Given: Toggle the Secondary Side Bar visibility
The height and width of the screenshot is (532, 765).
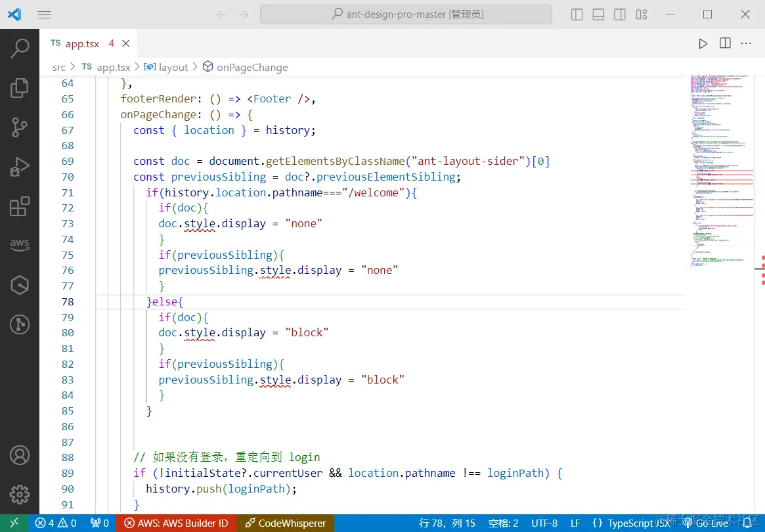Looking at the screenshot, I should point(619,14).
